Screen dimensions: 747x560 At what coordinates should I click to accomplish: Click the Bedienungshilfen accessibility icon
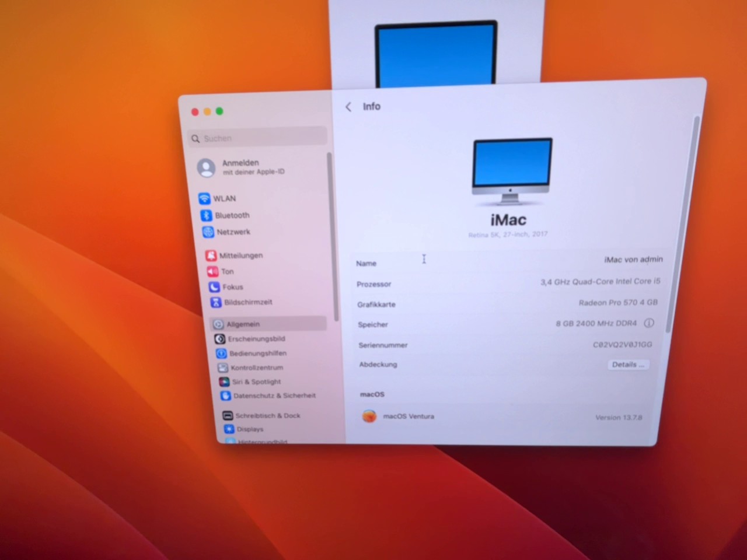(x=221, y=353)
